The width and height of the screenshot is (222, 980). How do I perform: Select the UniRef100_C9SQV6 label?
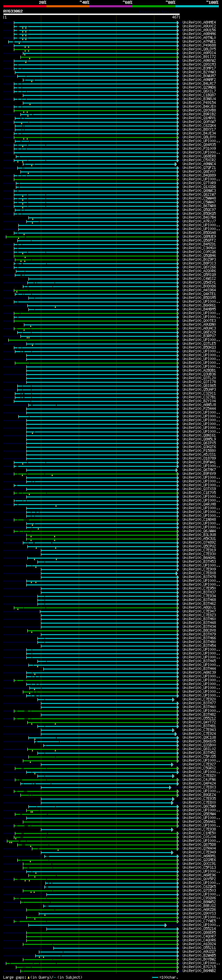pos(199,898)
